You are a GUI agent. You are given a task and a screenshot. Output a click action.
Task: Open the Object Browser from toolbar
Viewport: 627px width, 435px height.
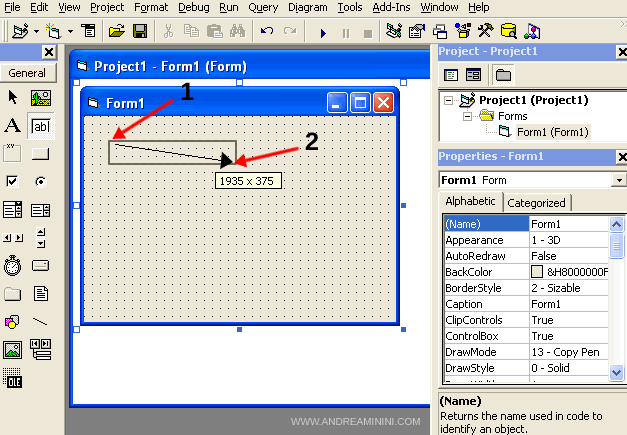pyautogui.click(x=462, y=31)
